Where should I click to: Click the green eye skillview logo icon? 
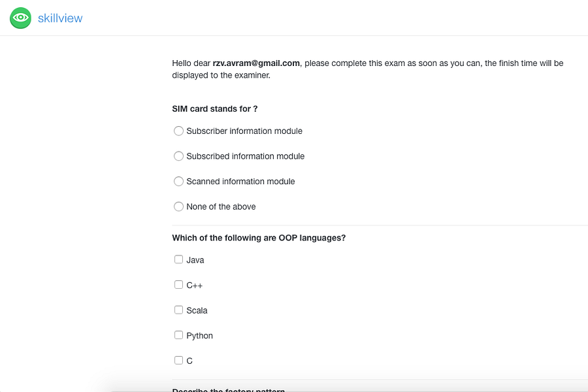20,18
